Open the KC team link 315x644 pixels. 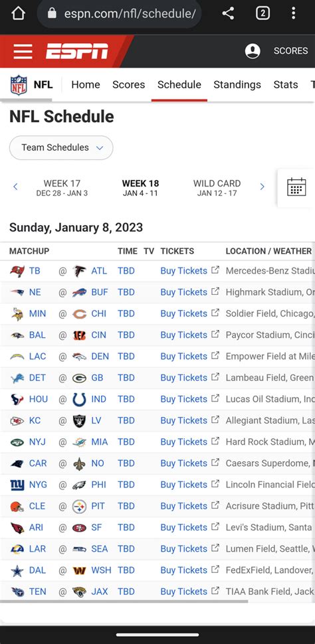pos(35,420)
